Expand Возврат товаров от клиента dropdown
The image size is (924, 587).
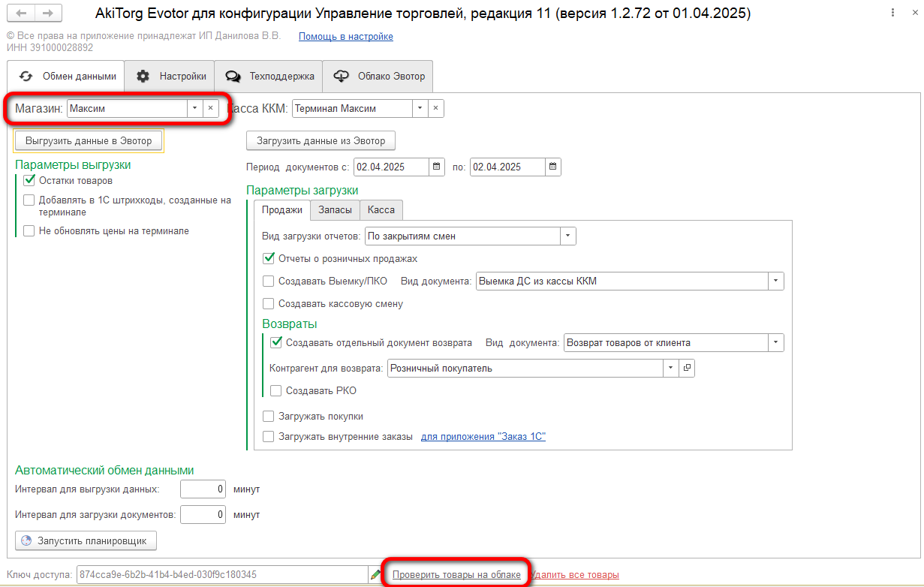click(775, 343)
